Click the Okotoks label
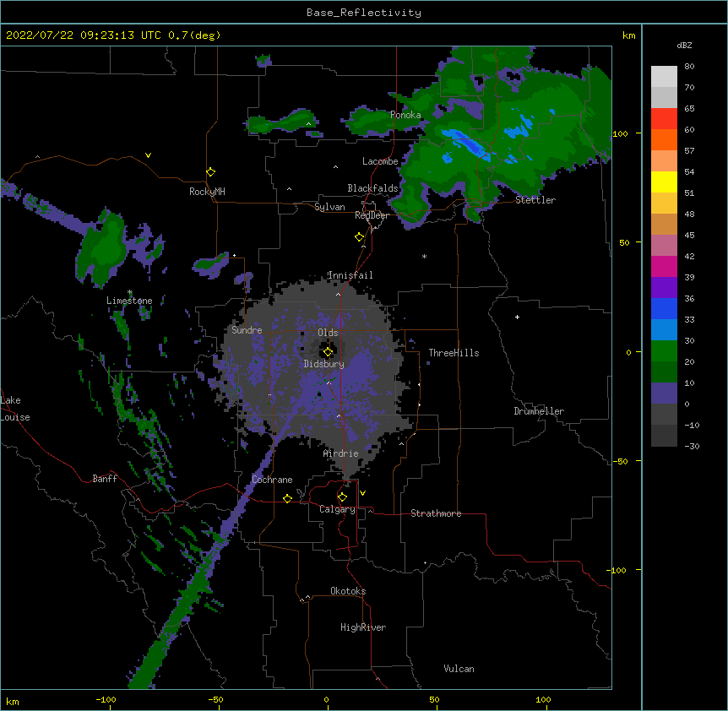This screenshot has height=711, width=728. (348, 591)
